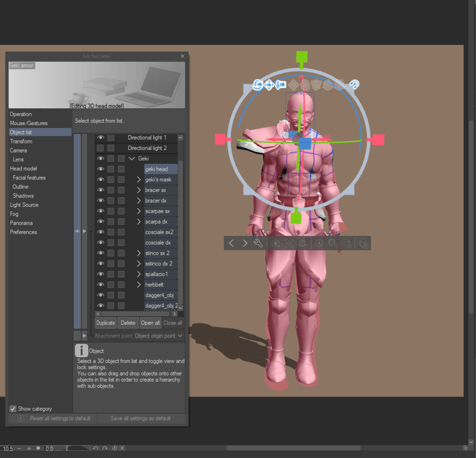
Task: Click the reset model scale cube icon
Action: pyautogui.click(x=333, y=243)
